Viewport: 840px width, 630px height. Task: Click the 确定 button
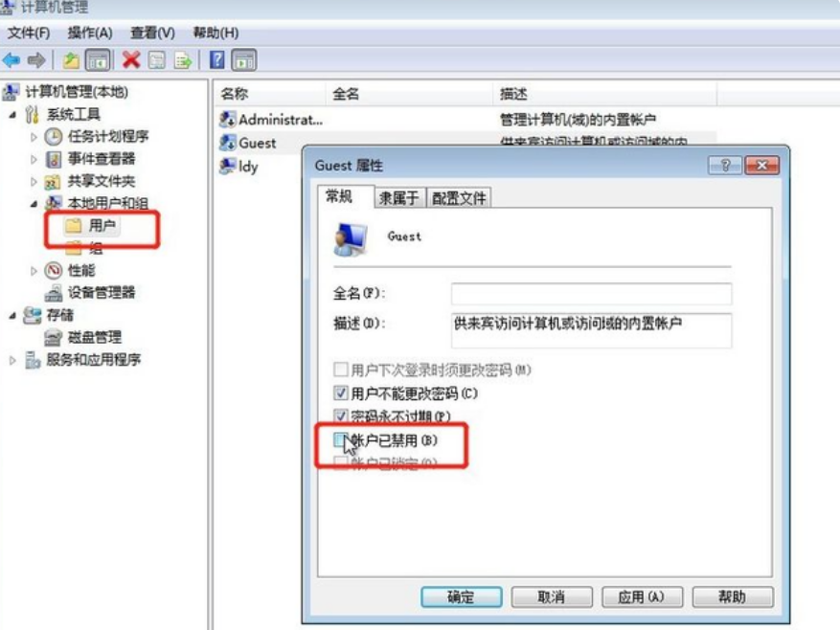pyautogui.click(x=462, y=596)
